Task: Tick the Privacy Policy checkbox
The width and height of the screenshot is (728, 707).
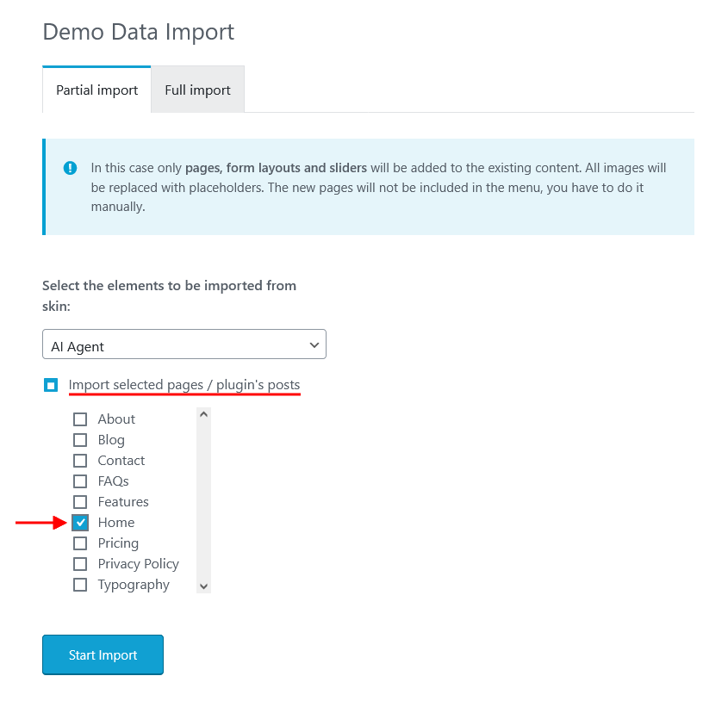Action: point(80,564)
